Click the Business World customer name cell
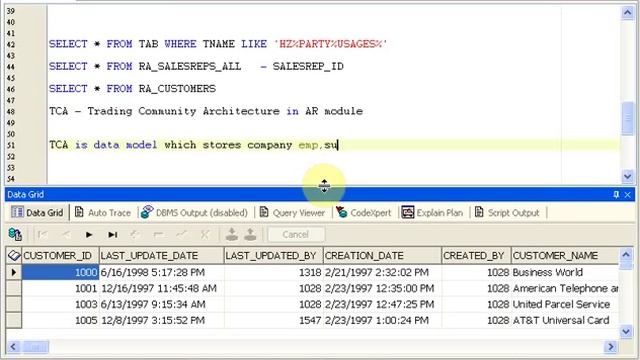640x360 pixels. [x=565, y=272]
